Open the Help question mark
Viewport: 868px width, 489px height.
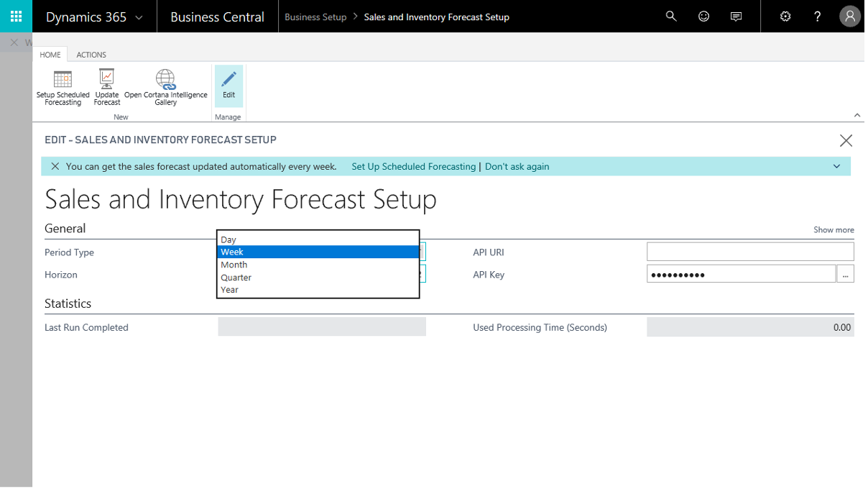[817, 16]
